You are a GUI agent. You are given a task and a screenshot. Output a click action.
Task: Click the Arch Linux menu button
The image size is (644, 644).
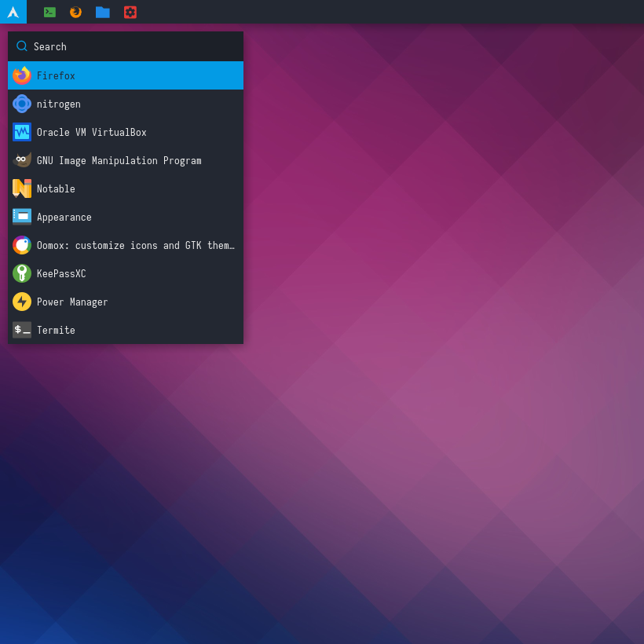coord(13,12)
